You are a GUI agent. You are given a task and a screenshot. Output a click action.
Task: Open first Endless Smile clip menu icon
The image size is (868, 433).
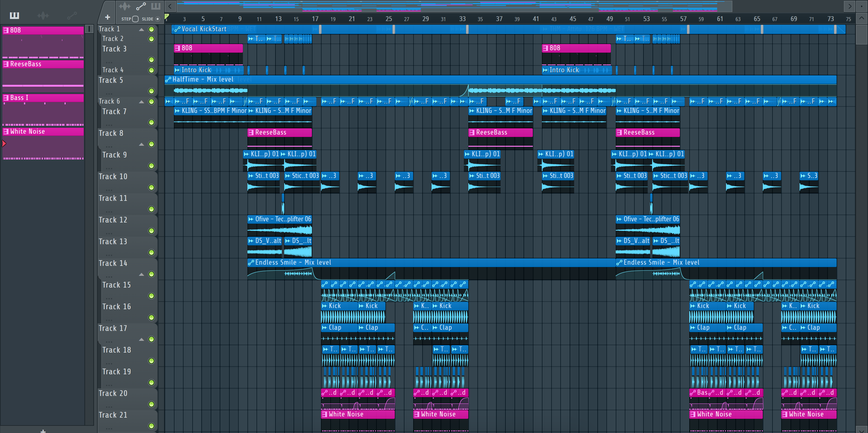251,263
